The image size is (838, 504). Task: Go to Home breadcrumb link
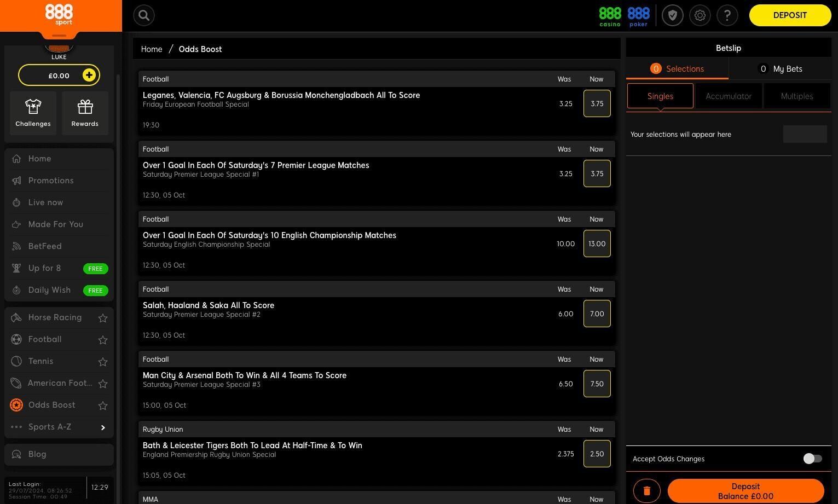click(x=152, y=49)
